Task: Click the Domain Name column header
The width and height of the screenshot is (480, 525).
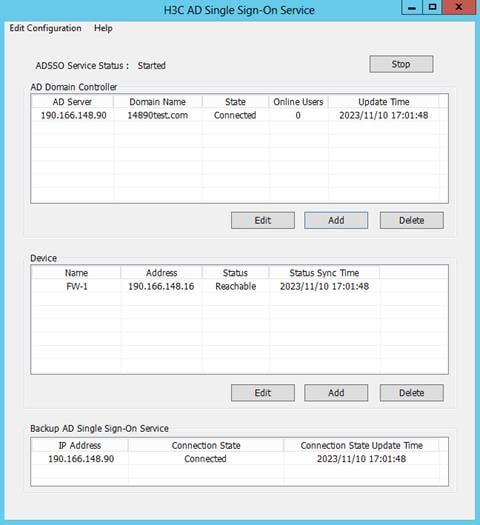Action: pos(158,102)
